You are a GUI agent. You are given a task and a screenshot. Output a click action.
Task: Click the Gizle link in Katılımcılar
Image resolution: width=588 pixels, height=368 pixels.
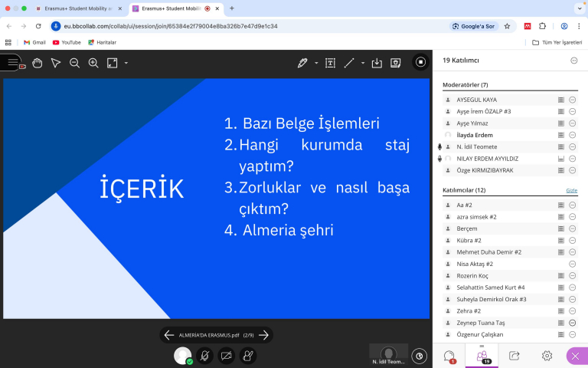click(571, 189)
